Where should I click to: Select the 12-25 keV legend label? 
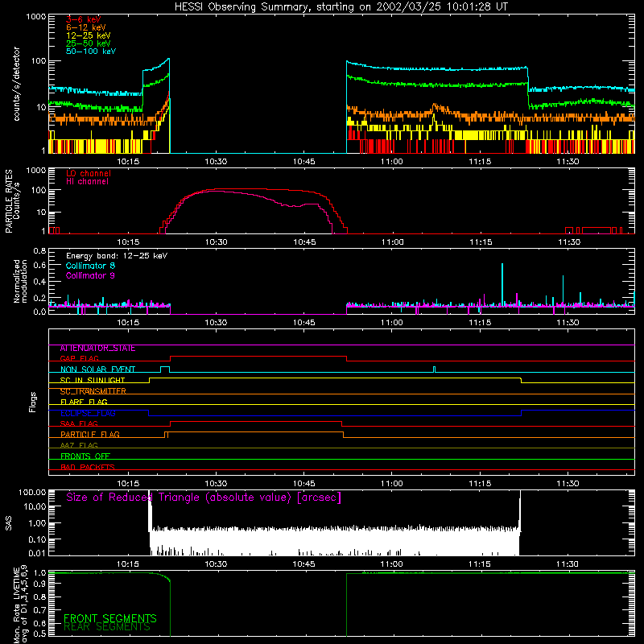click(89, 35)
